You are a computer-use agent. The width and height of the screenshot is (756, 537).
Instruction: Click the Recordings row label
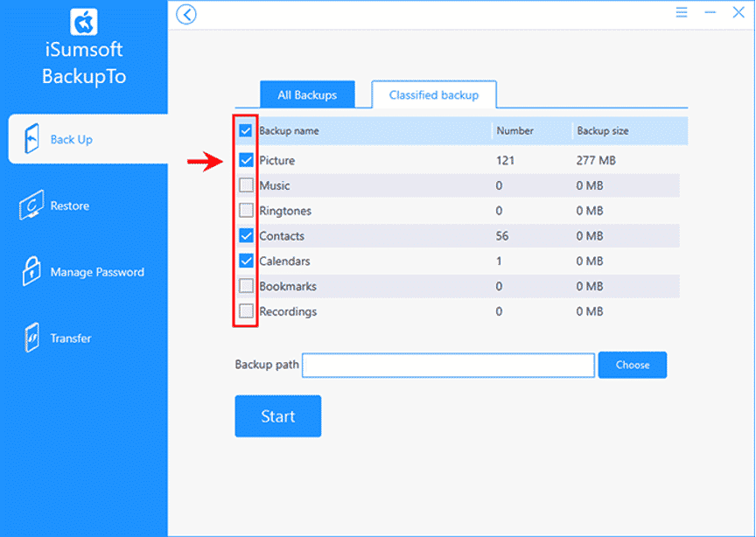289,311
